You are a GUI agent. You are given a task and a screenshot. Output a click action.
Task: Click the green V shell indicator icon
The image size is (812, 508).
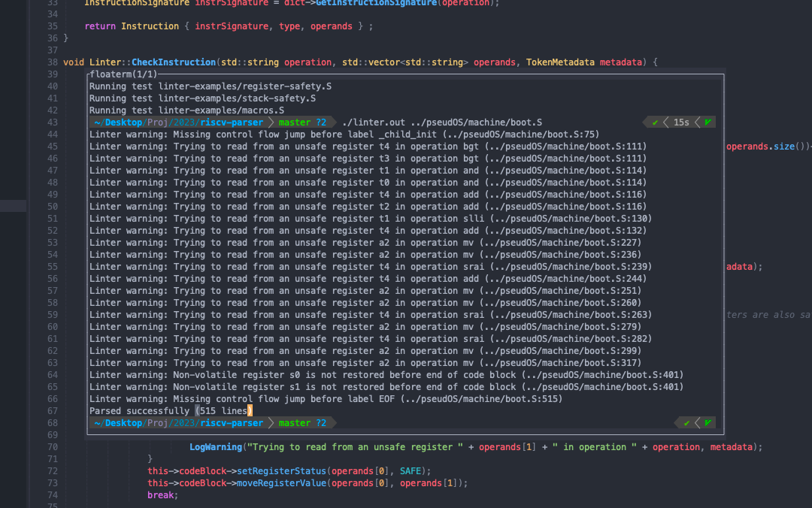click(x=709, y=122)
